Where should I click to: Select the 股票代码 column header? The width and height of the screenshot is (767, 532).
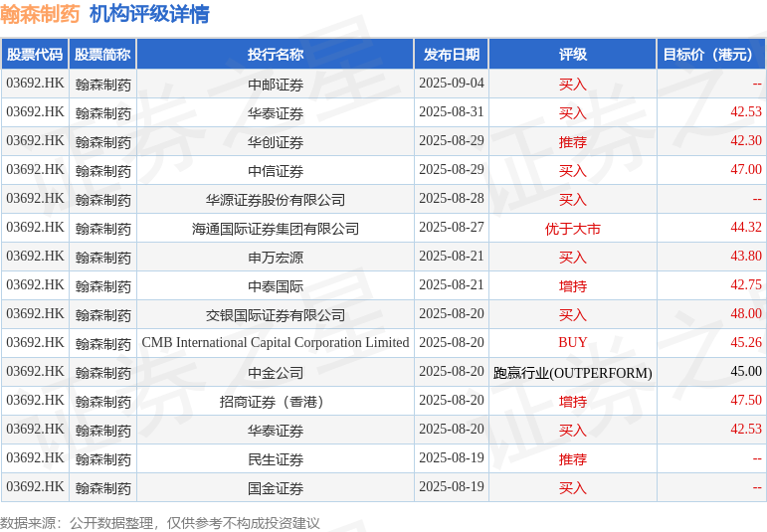pyautogui.click(x=35, y=55)
